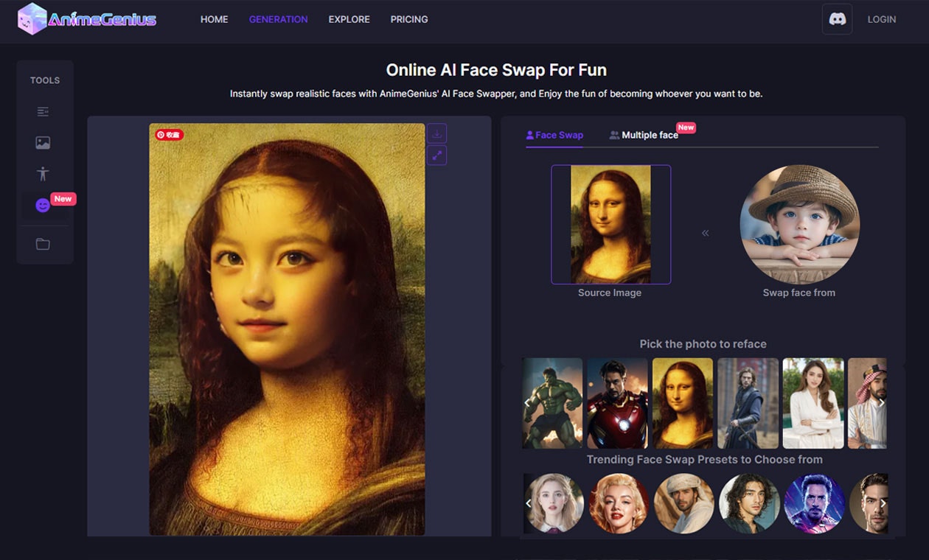Open the Discord icon button
This screenshot has height=560, width=929.
tap(837, 19)
